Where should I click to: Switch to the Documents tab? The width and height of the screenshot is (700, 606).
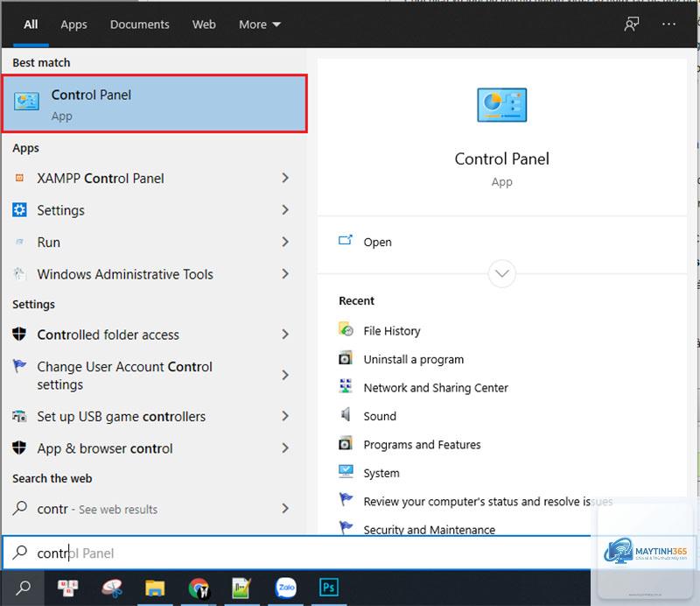(x=140, y=25)
